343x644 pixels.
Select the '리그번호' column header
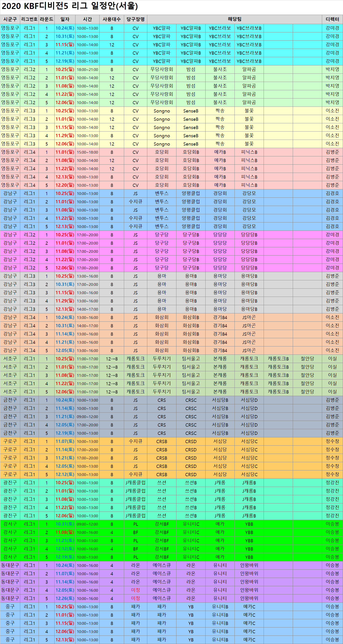click(x=29, y=19)
